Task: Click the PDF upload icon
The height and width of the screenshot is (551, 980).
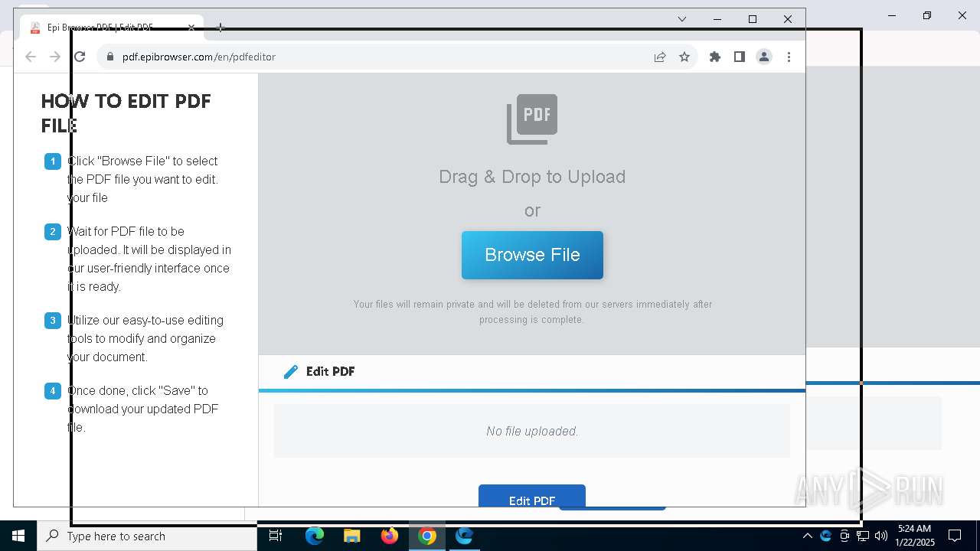Action: 532,119
